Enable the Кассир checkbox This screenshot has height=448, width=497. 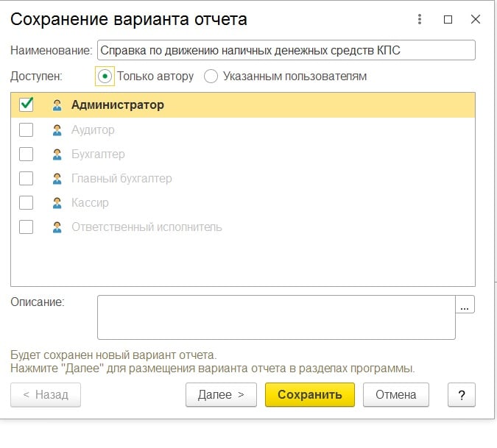(x=27, y=203)
